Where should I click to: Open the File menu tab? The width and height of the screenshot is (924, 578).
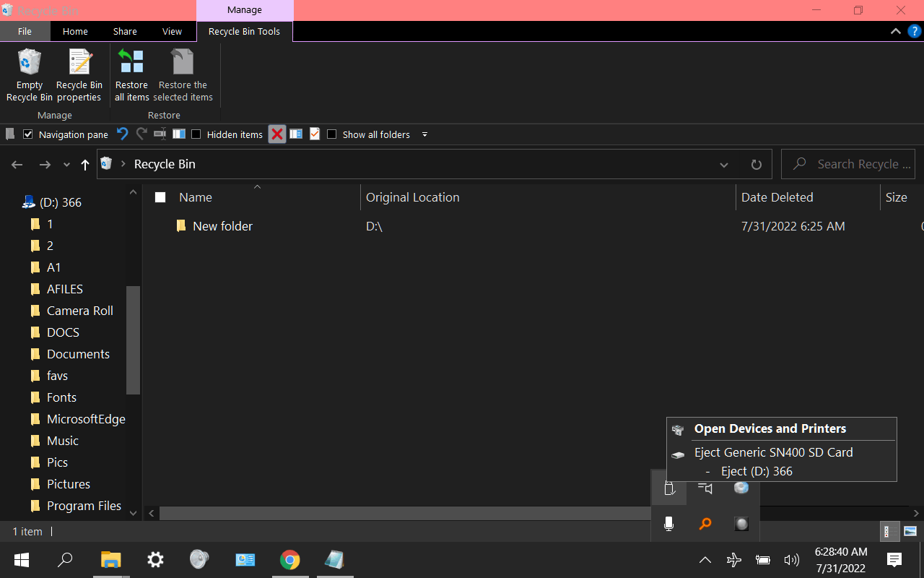pos(25,31)
